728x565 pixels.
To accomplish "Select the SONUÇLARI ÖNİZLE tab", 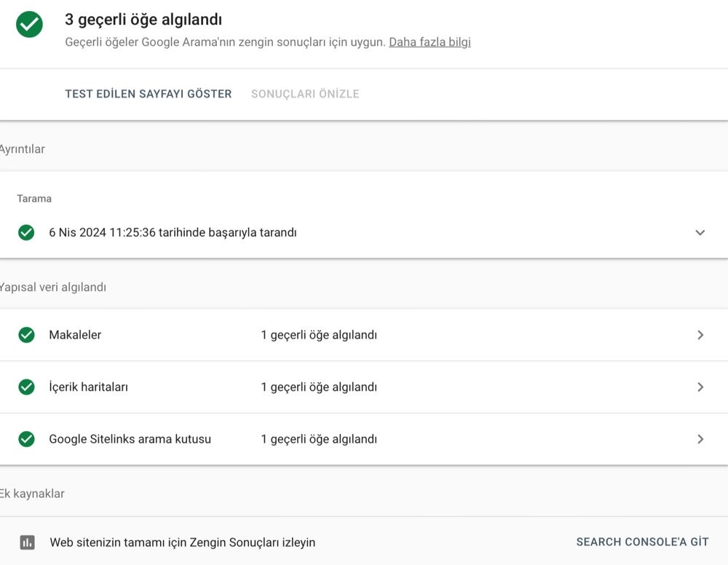I will [x=305, y=94].
